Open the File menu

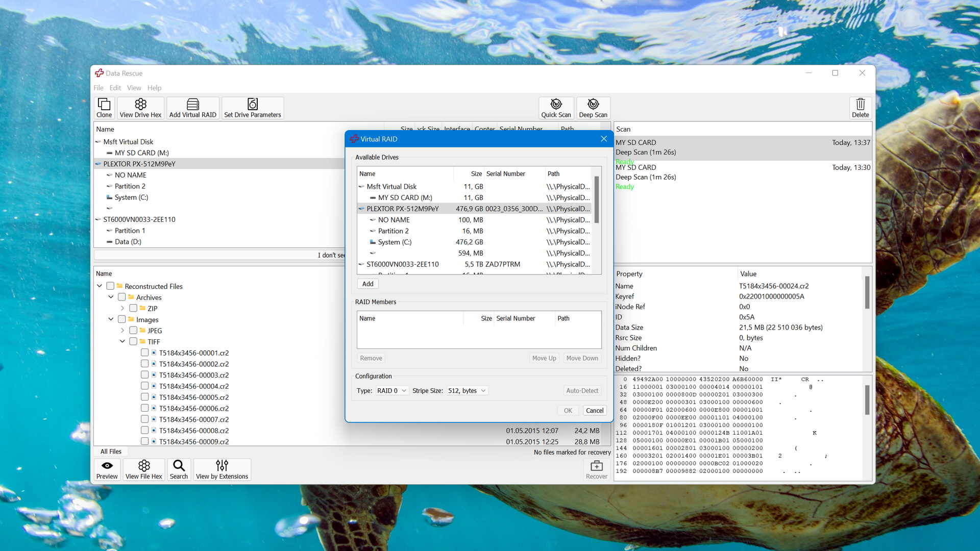point(99,88)
